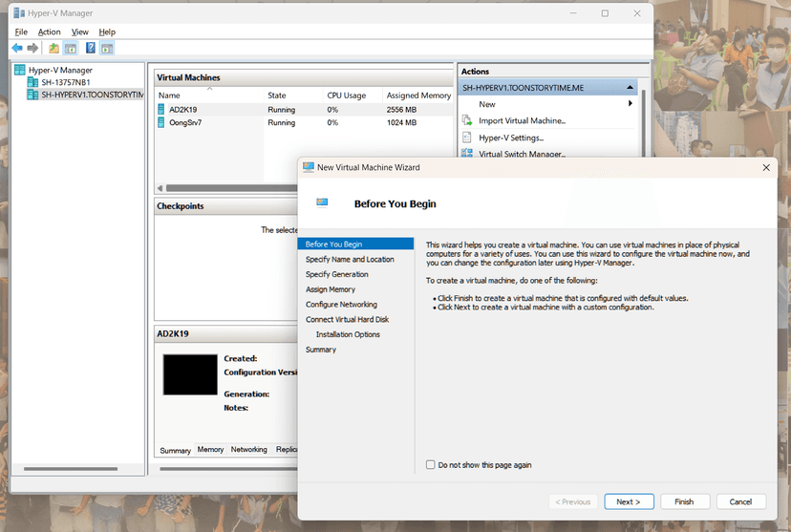Click the Import Virtual Machine icon
The height and width of the screenshot is (532, 791).
tap(467, 120)
